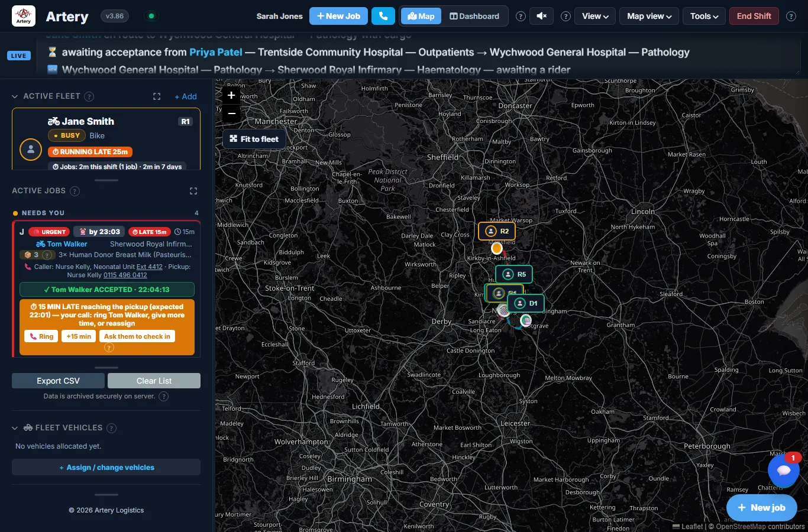Image resolution: width=808 pixels, height=532 pixels.
Task: Export job list as CSV
Action: 58,381
